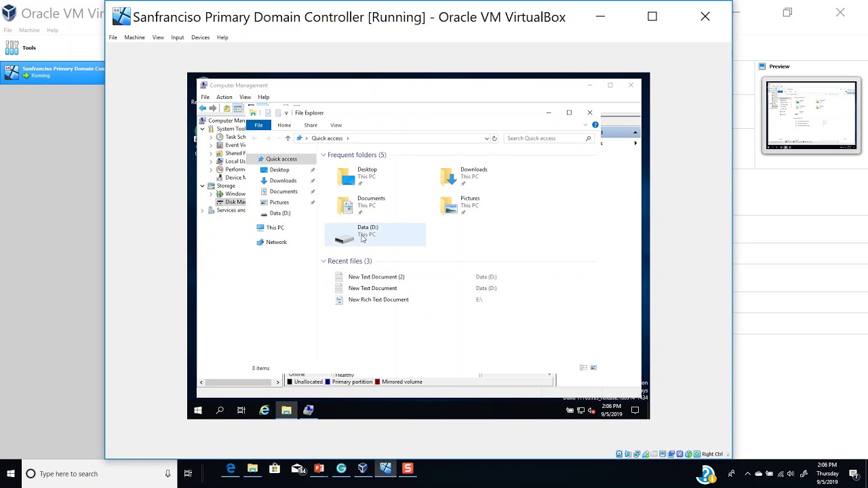Screen dimensions: 868x488
Task: Open PowerPoint on host taskbar
Action: point(319,469)
